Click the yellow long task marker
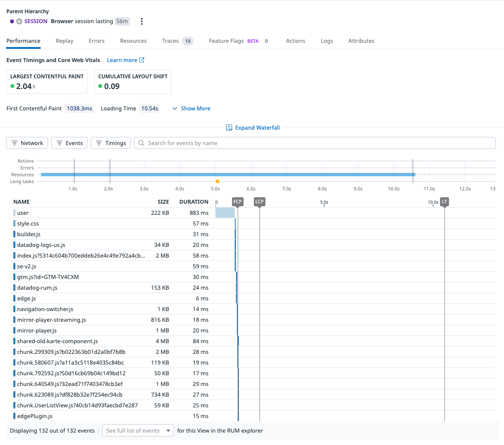Viewport: 504px width, 445px height. click(218, 181)
